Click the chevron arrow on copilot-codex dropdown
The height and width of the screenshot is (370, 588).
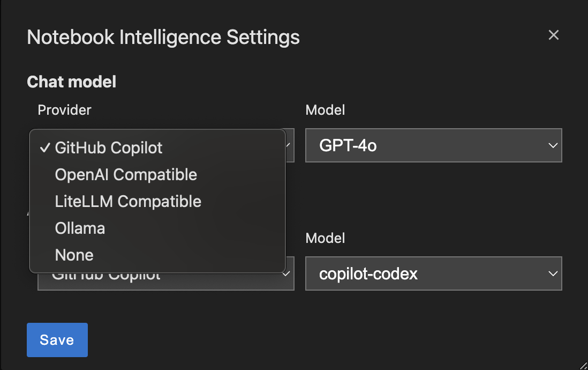click(553, 274)
